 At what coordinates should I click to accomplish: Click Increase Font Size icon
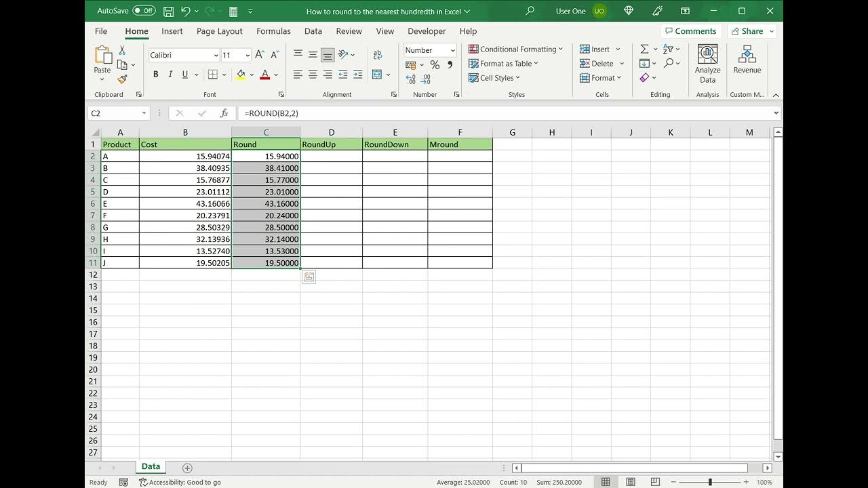pos(260,55)
